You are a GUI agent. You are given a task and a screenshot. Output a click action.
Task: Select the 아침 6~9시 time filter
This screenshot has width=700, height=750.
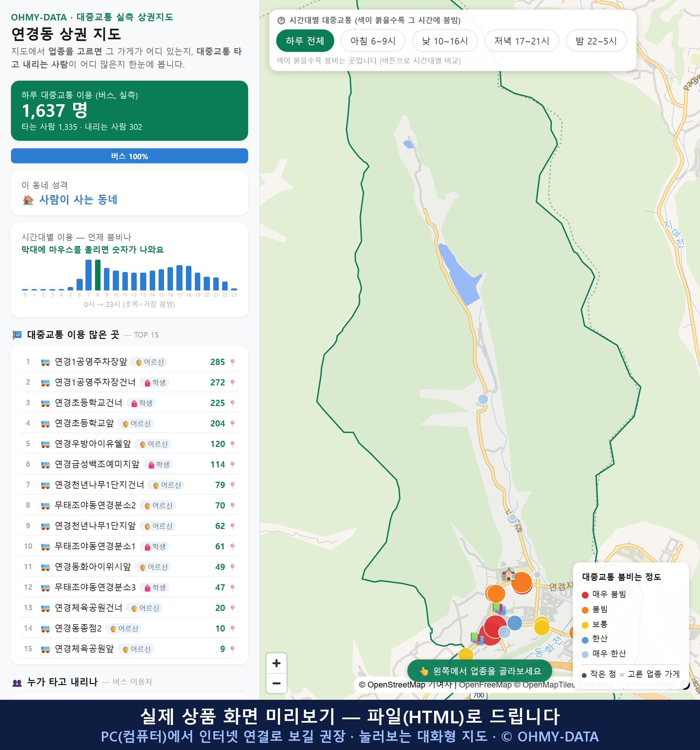[x=373, y=41]
